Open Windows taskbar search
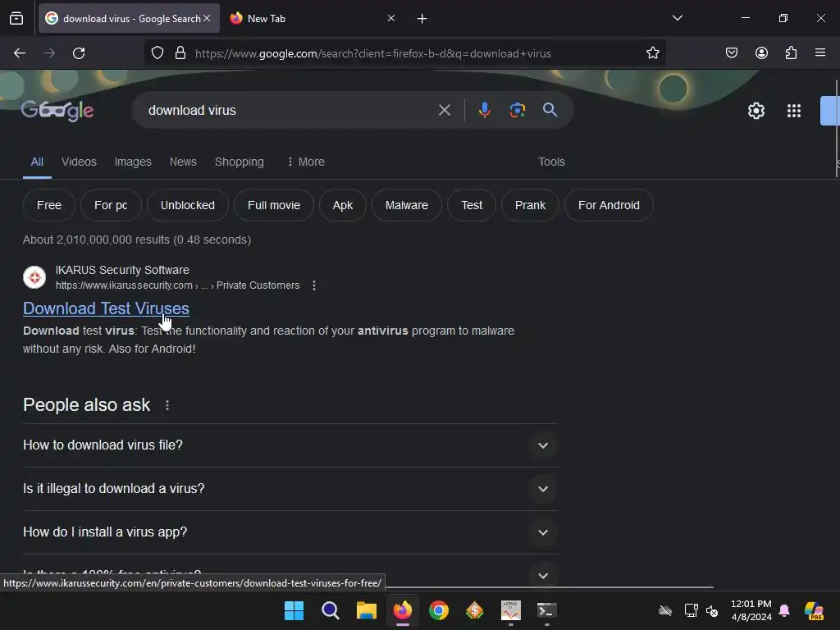 pyautogui.click(x=330, y=610)
